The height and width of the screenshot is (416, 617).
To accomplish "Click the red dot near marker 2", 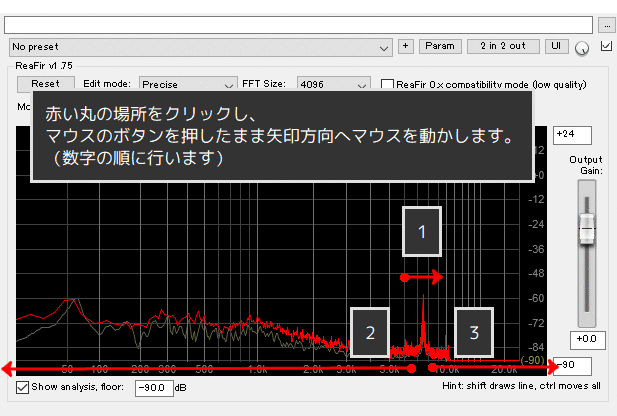I will click(x=411, y=368).
